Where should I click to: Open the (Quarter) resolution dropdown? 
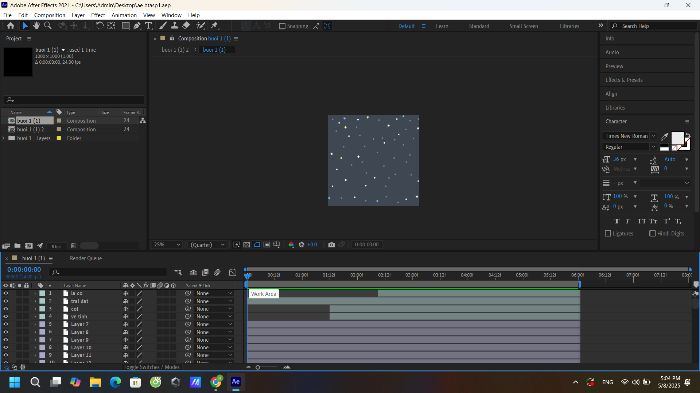(x=208, y=245)
